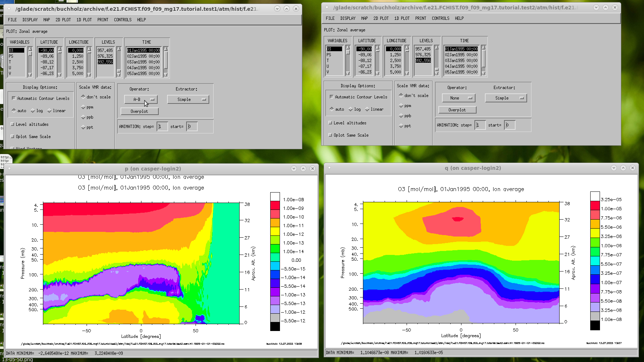Viewport: 644px width, 362px height.
Task: Select ppt scaling in left window
Action: pos(83,127)
